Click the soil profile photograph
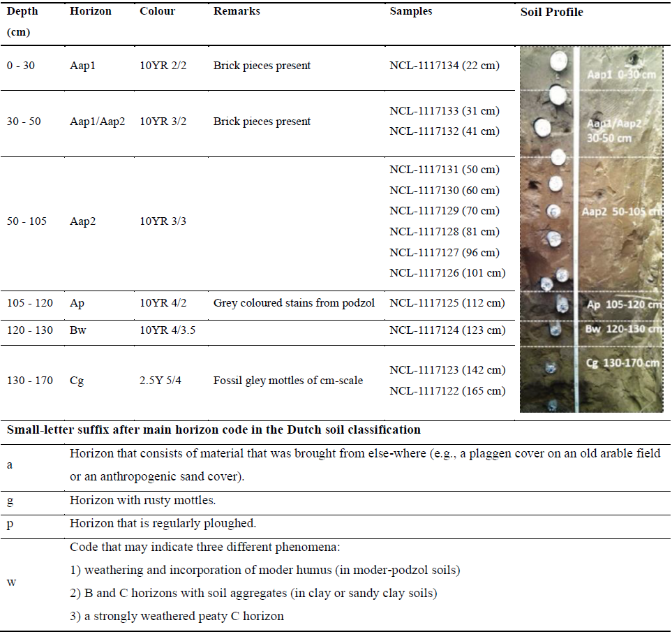The height and width of the screenshot is (632, 672). [x=590, y=230]
